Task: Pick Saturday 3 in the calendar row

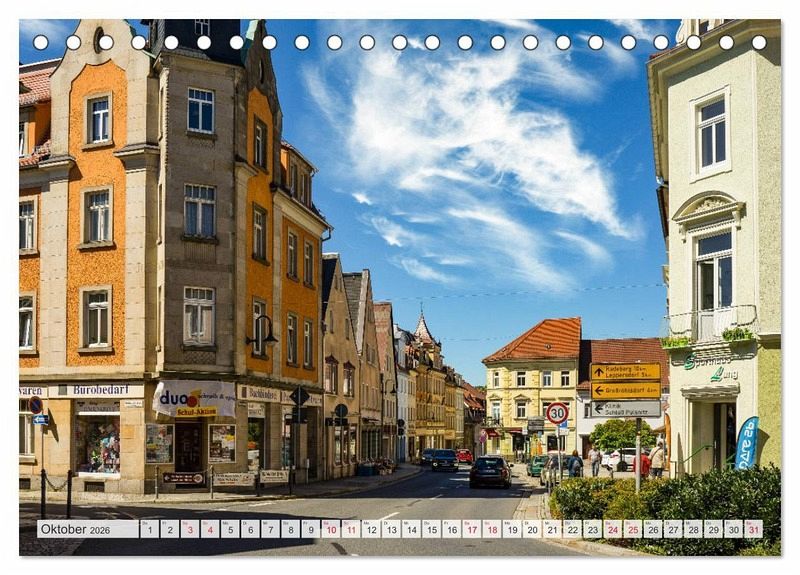Action: pos(190,529)
